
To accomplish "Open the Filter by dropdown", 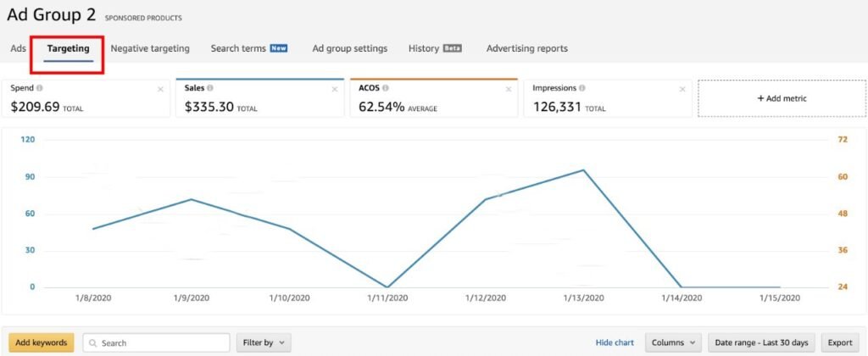I will coord(264,342).
